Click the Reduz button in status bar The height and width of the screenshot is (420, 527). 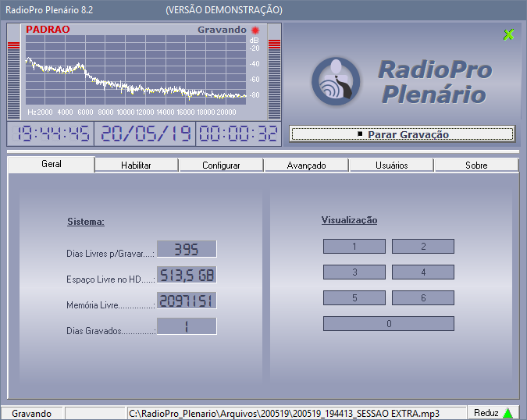coord(493,413)
